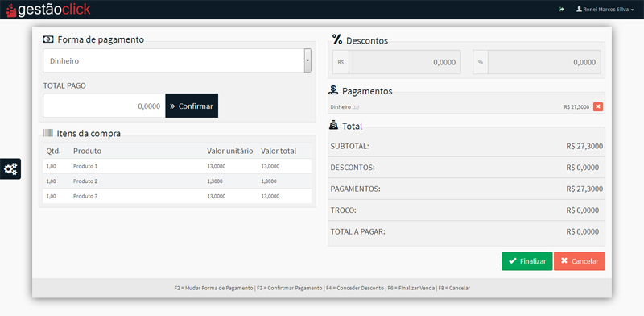The image size is (644, 316).
Task: Open the Dinheiro payment method dropdown
Action: 177,61
